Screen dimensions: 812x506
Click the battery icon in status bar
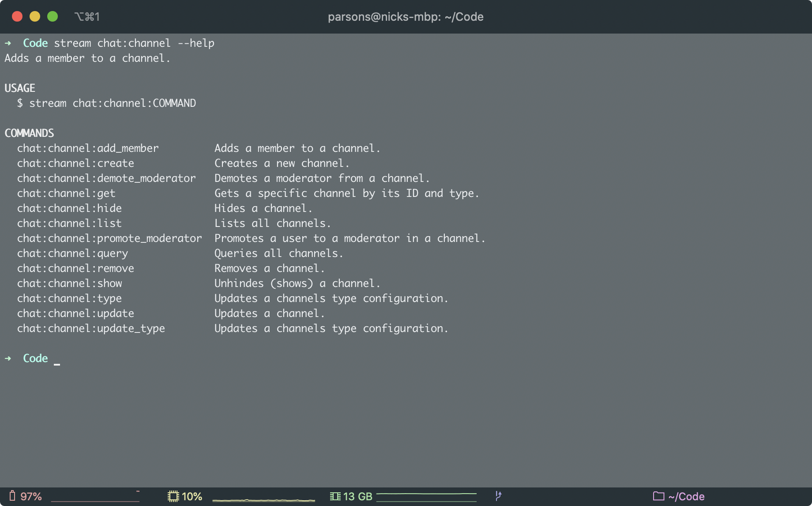point(13,496)
